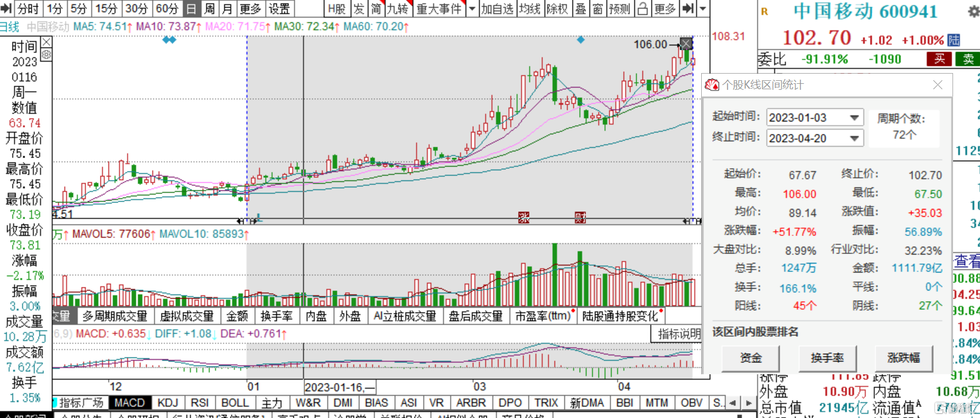Click the single blue diamond marker near March

[580, 40]
